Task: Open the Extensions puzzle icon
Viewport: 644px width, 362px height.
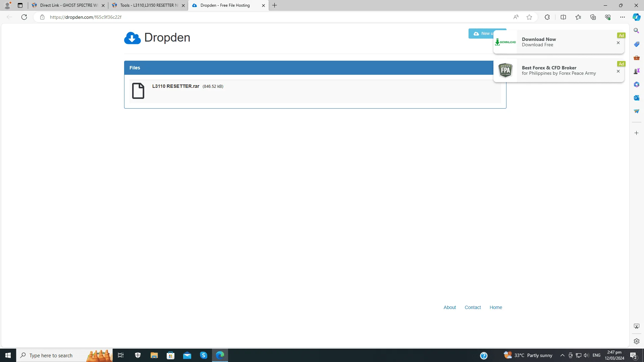Action: click(547, 17)
